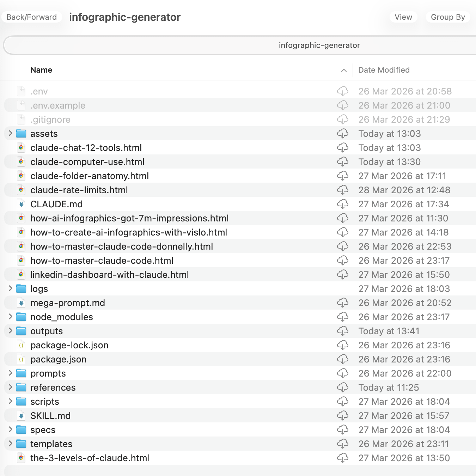The image size is (476, 476).
Task: Select the templates folder row
Action: click(x=240, y=444)
